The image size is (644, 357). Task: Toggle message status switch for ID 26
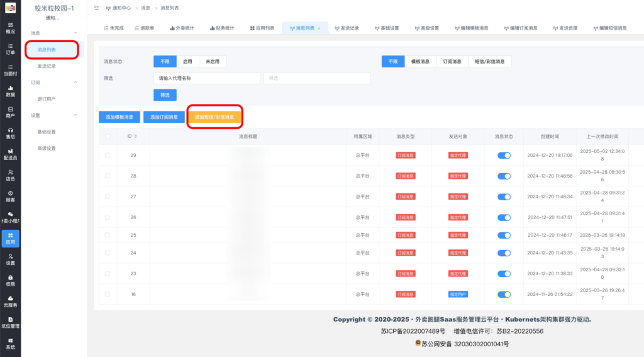click(x=504, y=217)
